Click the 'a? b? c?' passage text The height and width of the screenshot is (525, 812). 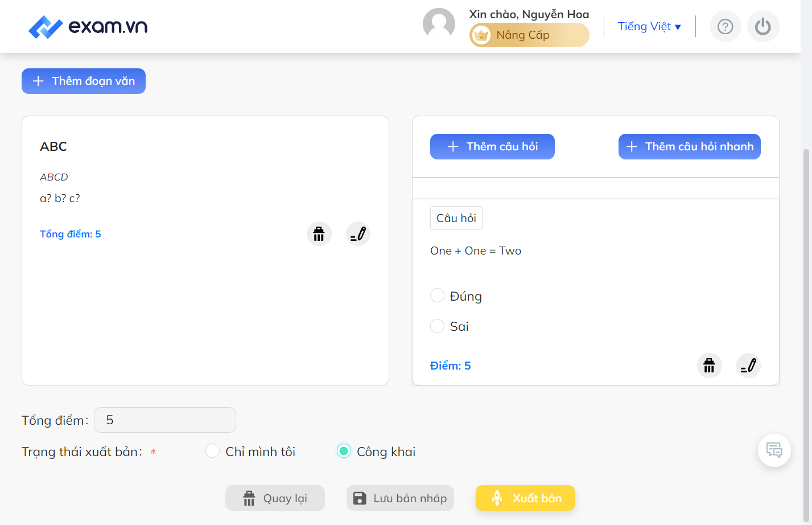[x=60, y=198]
